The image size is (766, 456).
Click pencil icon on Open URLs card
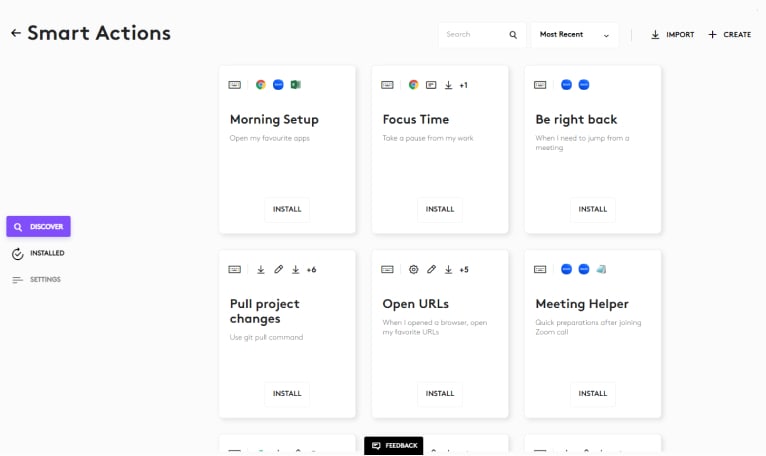pos(431,269)
